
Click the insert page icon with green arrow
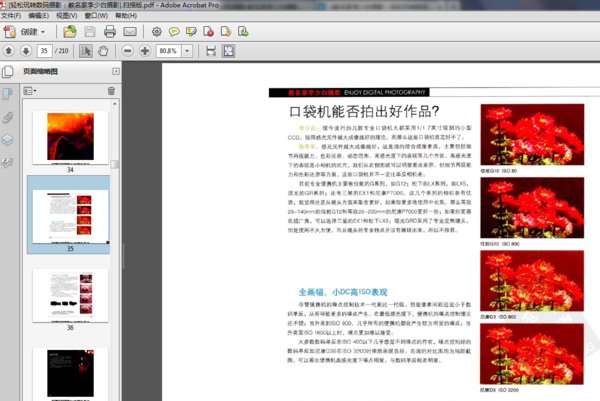(243, 32)
